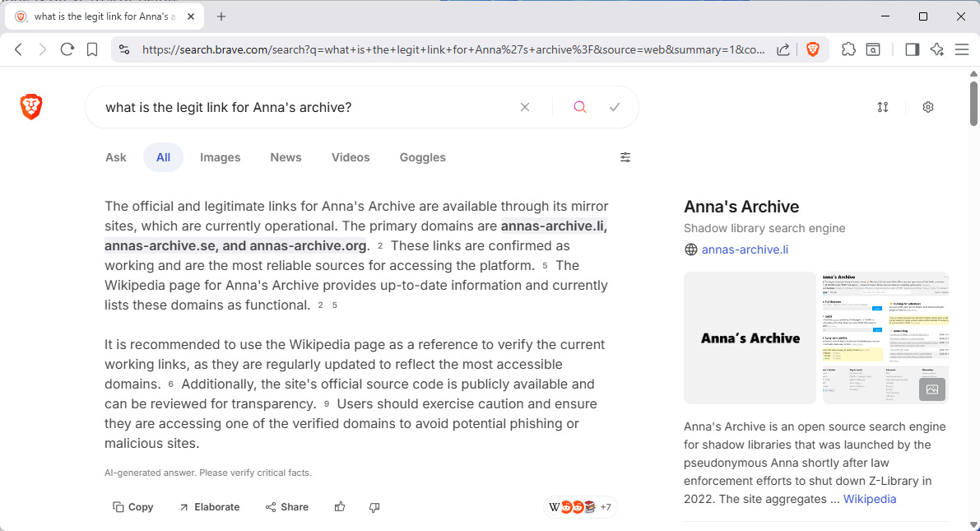The width and height of the screenshot is (980, 531).
Task: Toggle the browser sidebar
Action: click(x=912, y=49)
